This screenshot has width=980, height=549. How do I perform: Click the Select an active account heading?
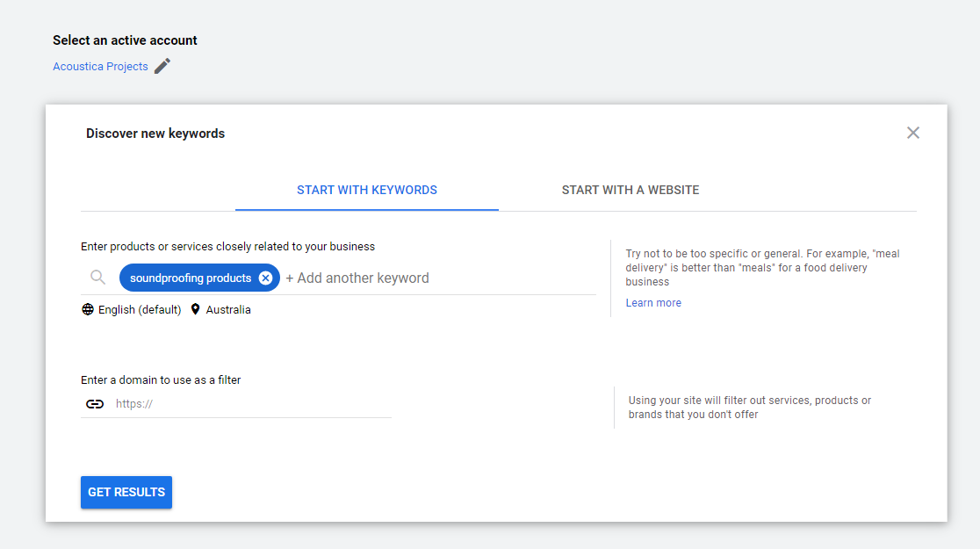pyautogui.click(x=125, y=40)
